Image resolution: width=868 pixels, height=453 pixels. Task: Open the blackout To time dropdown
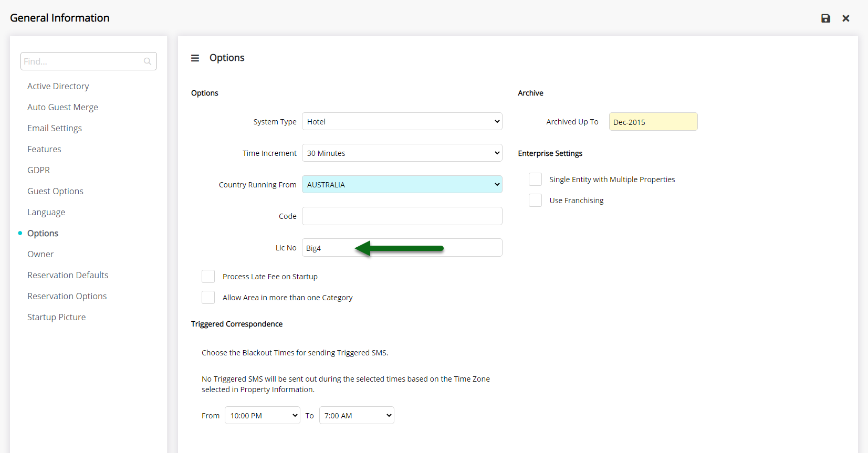[357, 415]
